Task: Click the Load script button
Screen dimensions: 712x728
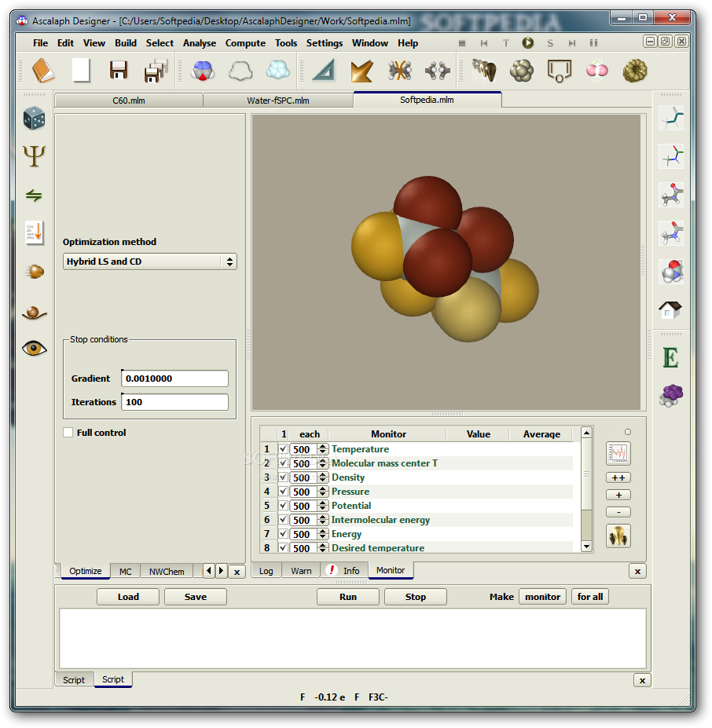Action: coord(128,597)
